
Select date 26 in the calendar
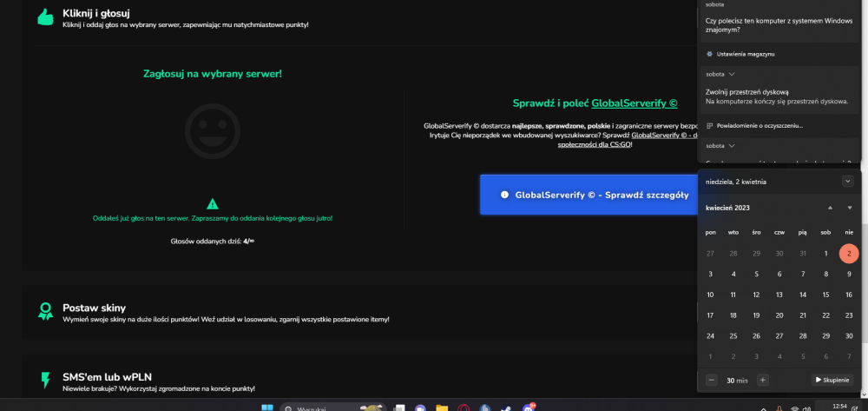point(756,336)
